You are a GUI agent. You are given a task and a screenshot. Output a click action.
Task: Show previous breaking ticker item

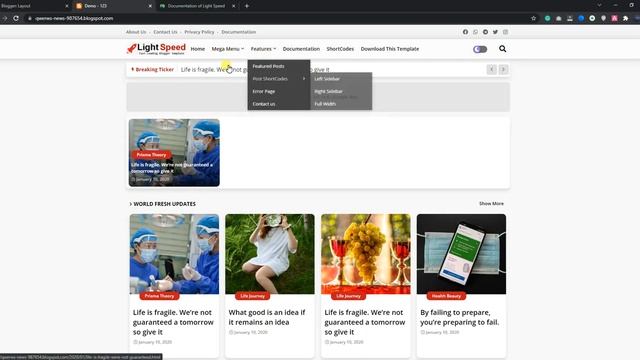tap(491, 69)
